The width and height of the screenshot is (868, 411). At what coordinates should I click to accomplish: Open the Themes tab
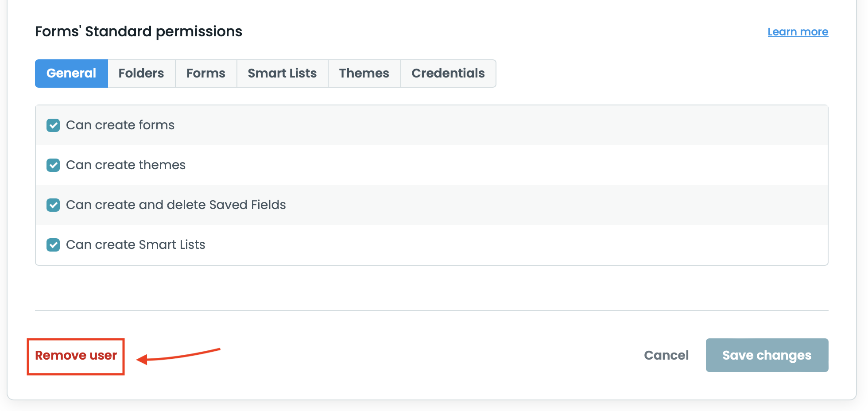364,74
